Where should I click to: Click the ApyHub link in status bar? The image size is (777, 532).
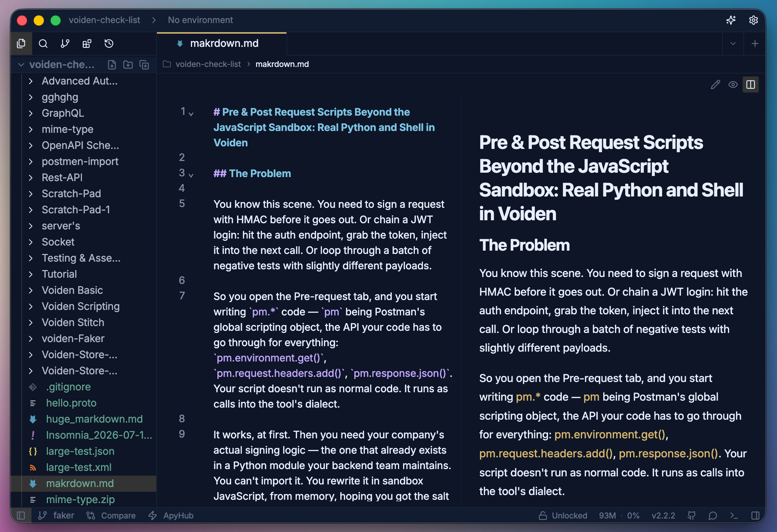click(x=171, y=516)
